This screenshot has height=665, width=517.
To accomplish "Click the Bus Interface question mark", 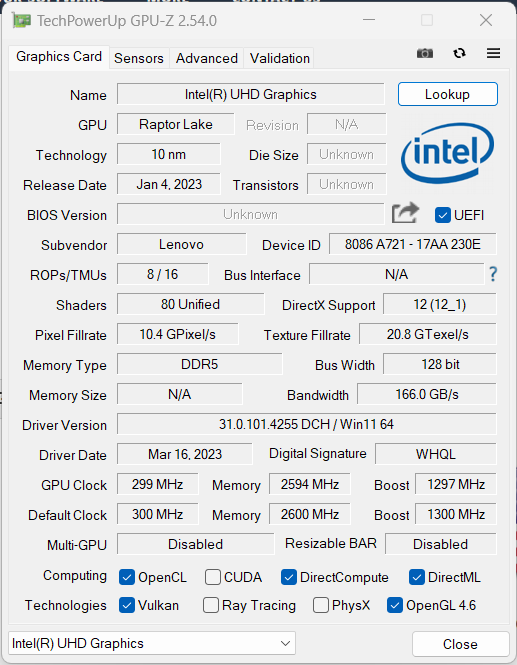I will click(493, 274).
